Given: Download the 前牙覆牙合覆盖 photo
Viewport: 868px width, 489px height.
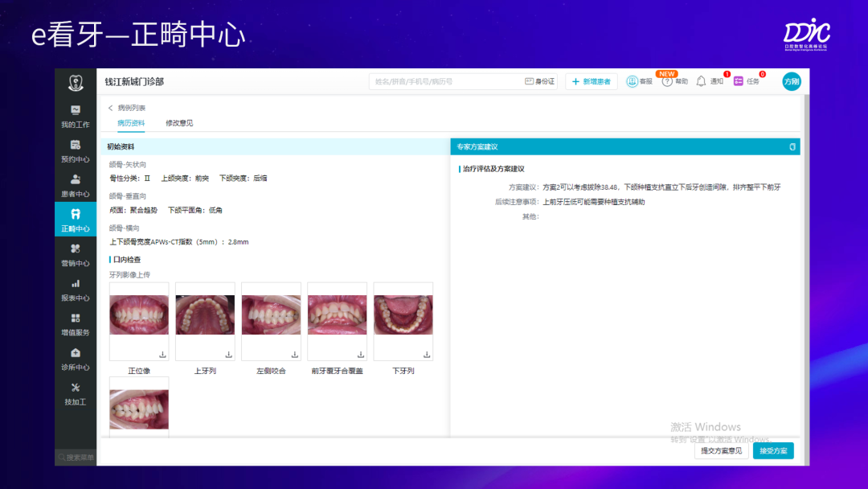Looking at the screenshot, I should pyautogui.click(x=360, y=355).
